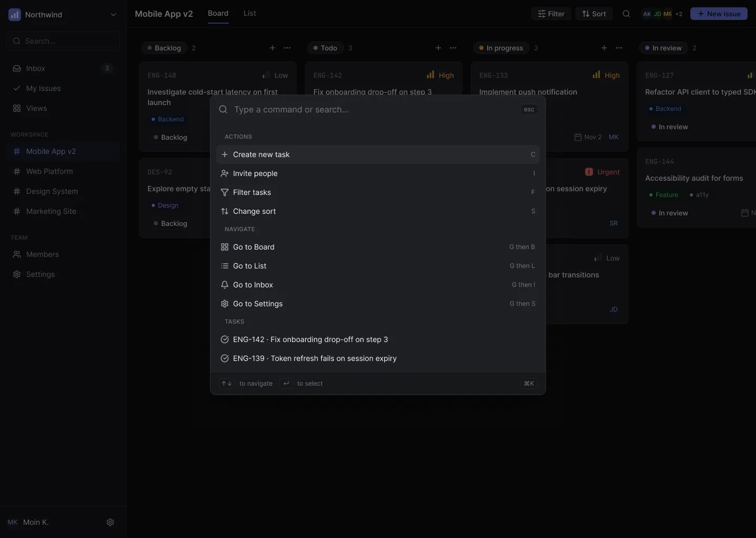Screen dimensions: 756x538
Task: Open Backlog column more options menu
Action: pyautogui.click(x=287, y=48)
